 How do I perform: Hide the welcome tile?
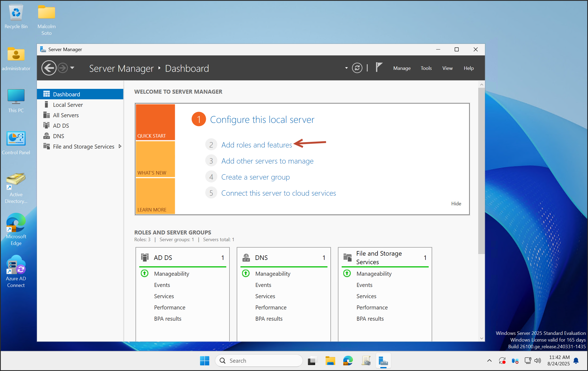click(x=456, y=204)
